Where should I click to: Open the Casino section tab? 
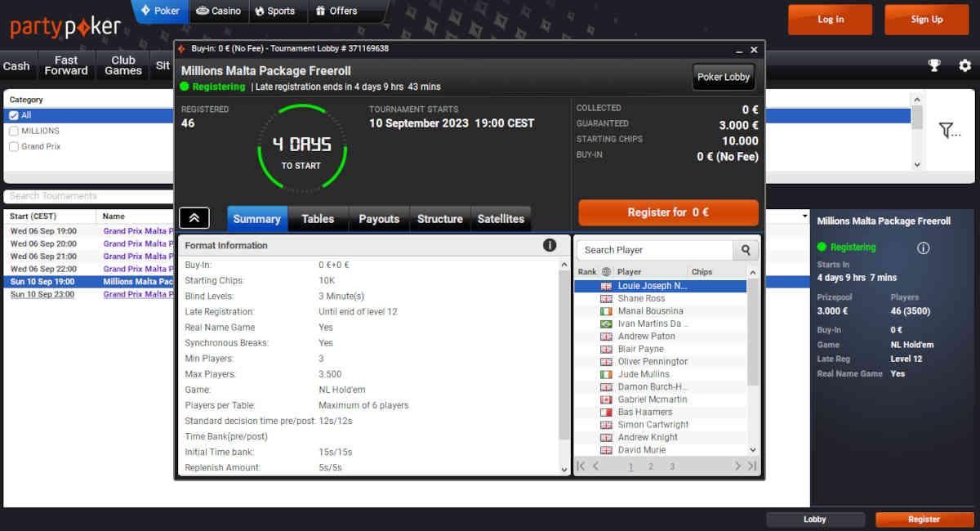tap(219, 11)
